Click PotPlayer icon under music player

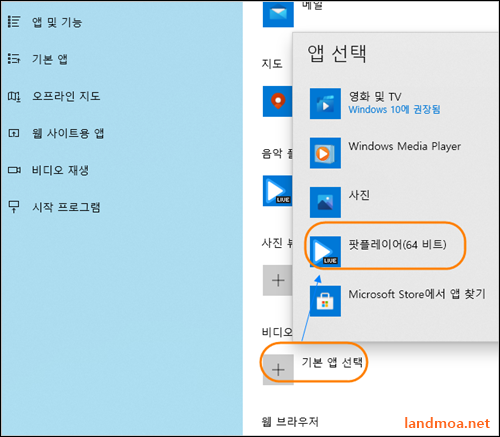click(277, 191)
